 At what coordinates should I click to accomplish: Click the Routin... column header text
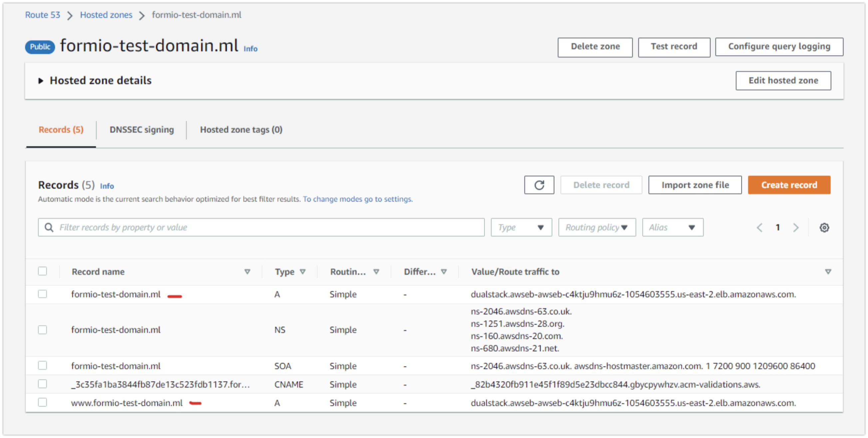coord(348,272)
